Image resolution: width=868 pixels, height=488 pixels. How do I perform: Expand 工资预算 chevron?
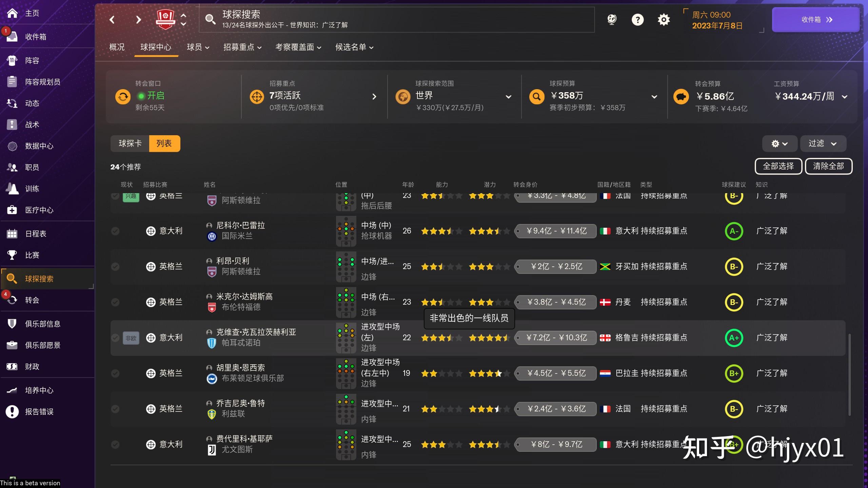tap(845, 97)
